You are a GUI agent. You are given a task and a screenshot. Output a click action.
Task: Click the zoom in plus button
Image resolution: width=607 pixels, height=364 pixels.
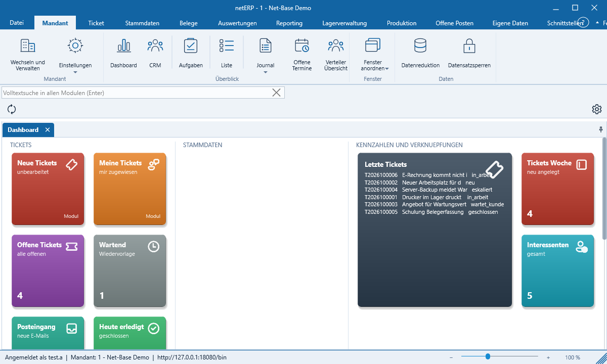(x=548, y=357)
